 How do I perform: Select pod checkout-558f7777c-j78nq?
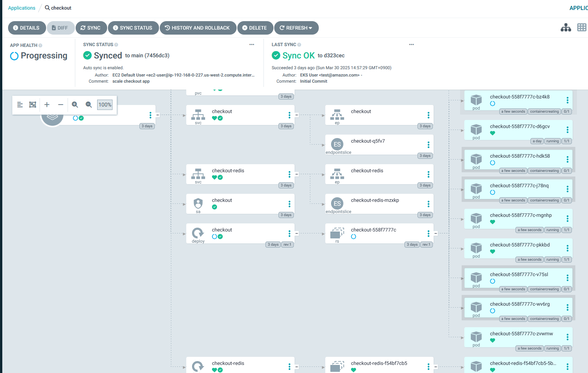pos(518,189)
